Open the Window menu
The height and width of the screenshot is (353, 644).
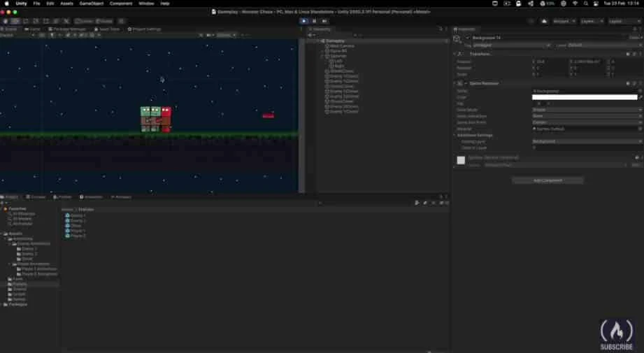click(146, 3)
